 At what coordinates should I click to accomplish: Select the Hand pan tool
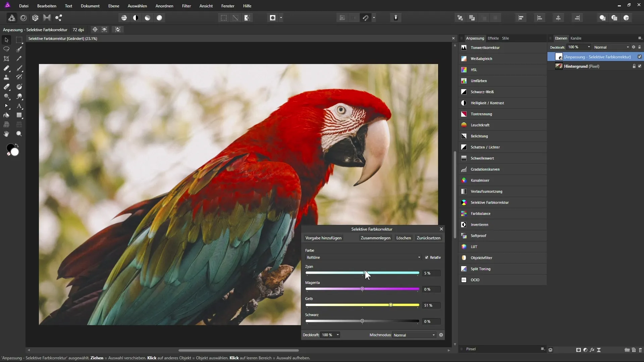(6, 134)
